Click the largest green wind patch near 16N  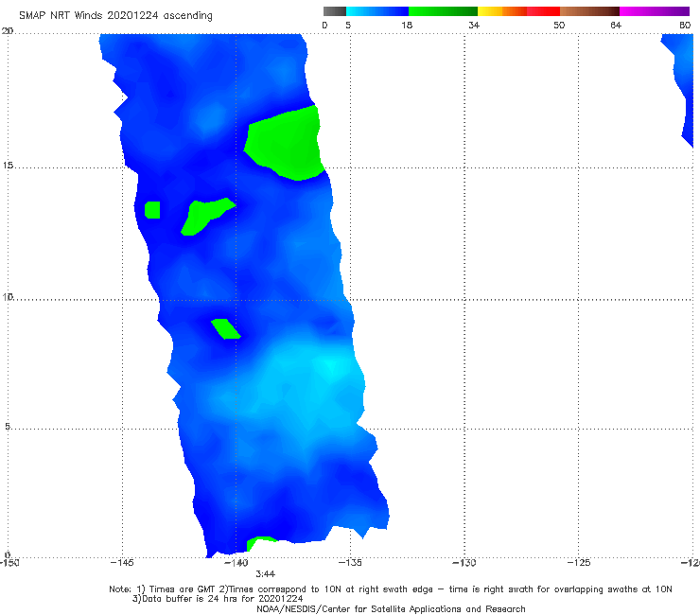tap(286, 143)
